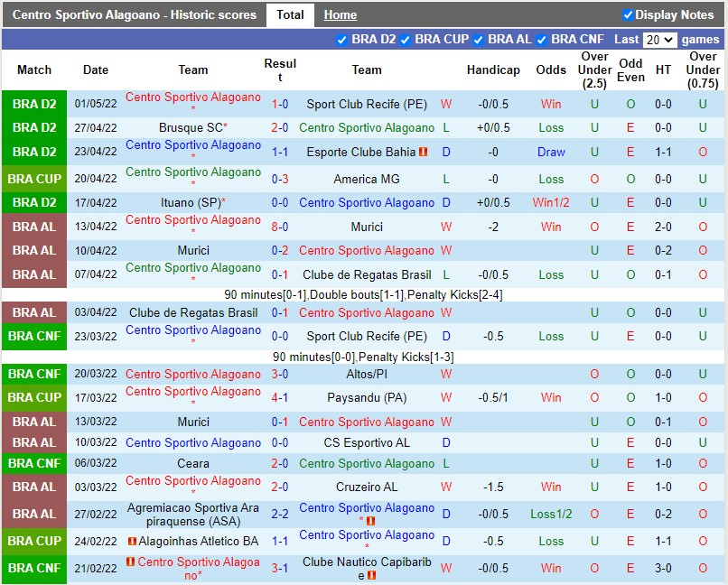Uncheck the BRA AL filter checkbox
The width and height of the screenshot is (728, 585).
click(x=479, y=40)
